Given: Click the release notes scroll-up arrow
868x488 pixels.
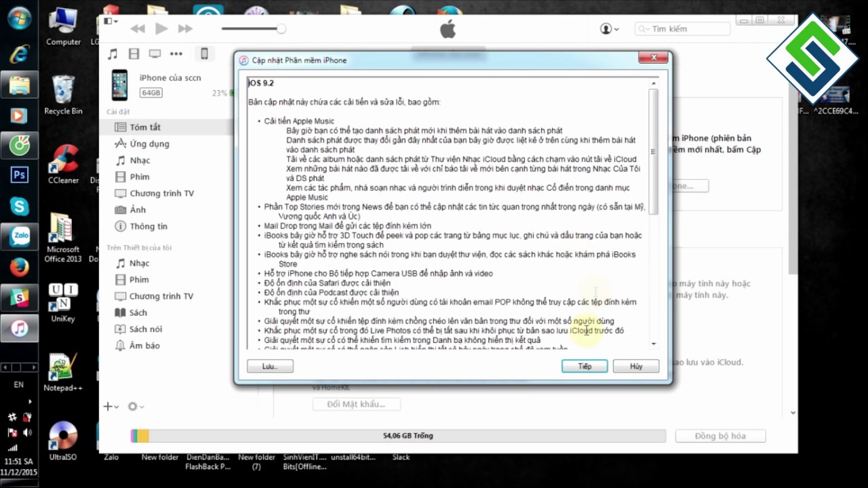Looking at the screenshot, I should (x=653, y=83).
